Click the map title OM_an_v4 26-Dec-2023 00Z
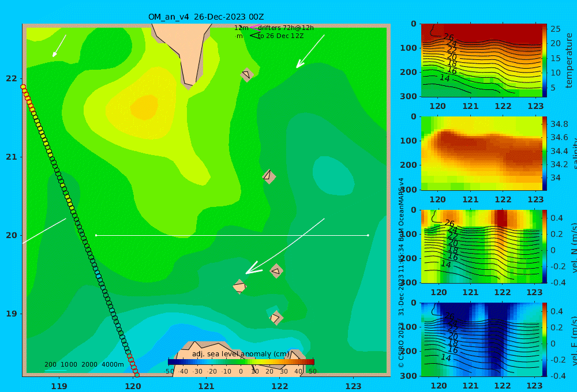577x392 pixels. [206, 17]
